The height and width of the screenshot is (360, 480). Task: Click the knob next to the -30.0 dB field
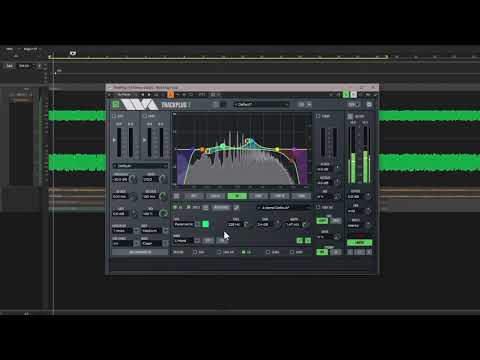click(133, 179)
